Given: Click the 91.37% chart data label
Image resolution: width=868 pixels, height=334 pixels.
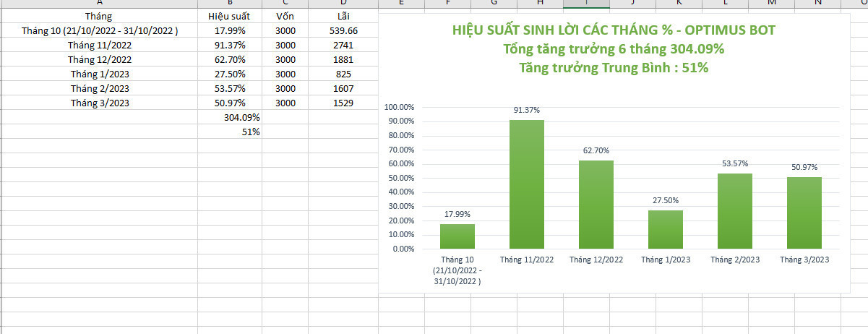Looking at the screenshot, I should pyautogui.click(x=527, y=110).
